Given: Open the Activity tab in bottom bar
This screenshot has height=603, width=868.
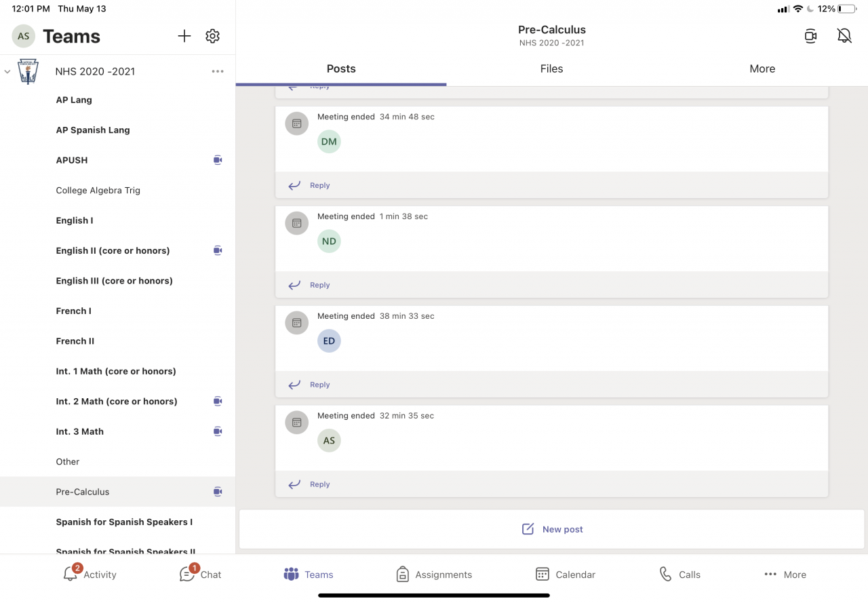Looking at the screenshot, I should [90, 575].
